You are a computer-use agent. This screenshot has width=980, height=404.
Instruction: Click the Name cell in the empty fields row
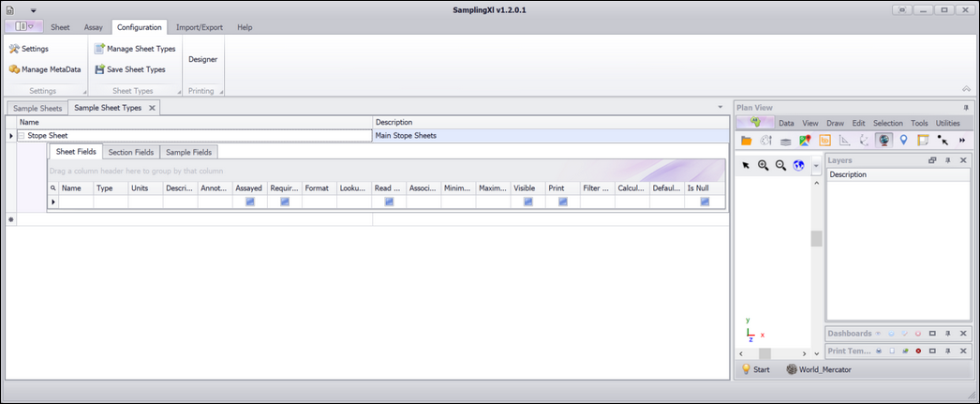[76, 202]
